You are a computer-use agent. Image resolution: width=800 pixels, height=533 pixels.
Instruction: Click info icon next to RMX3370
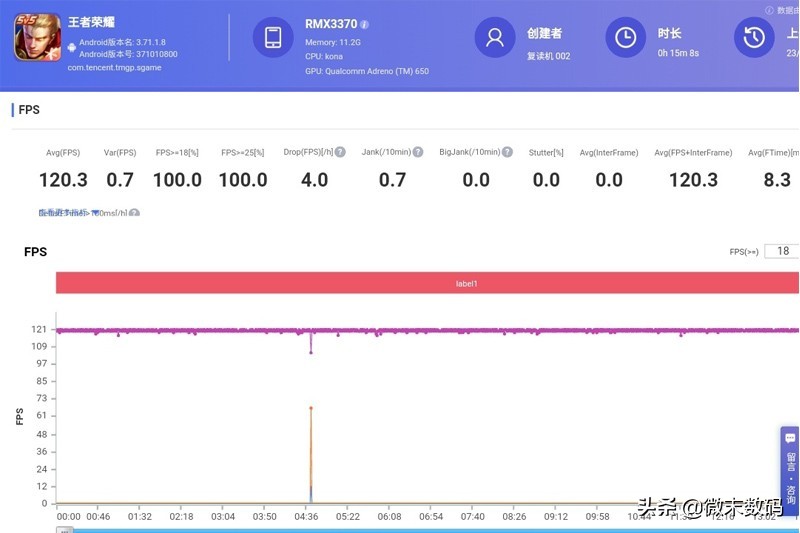(x=364, y=24)
